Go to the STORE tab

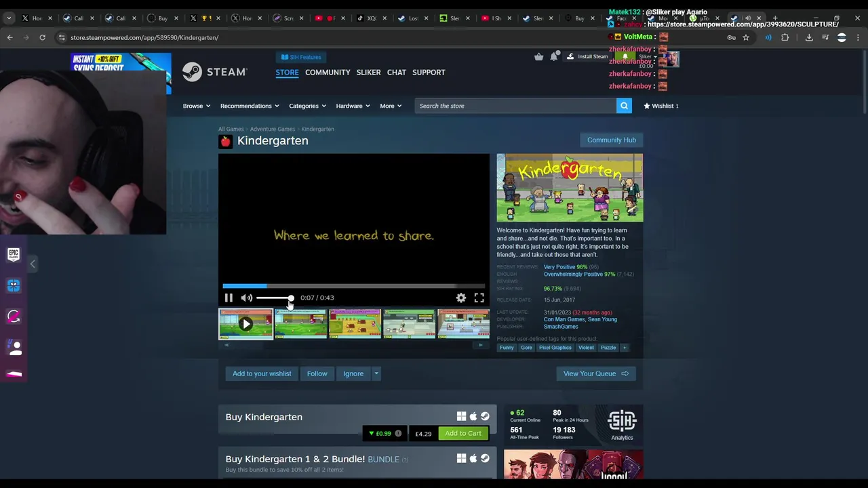[287, 72]
